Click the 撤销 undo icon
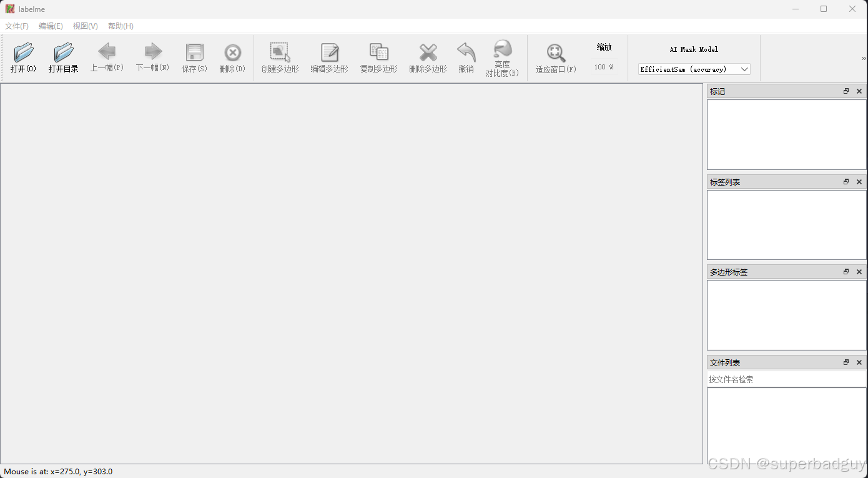868x478 pixels. tap(466, 52)
